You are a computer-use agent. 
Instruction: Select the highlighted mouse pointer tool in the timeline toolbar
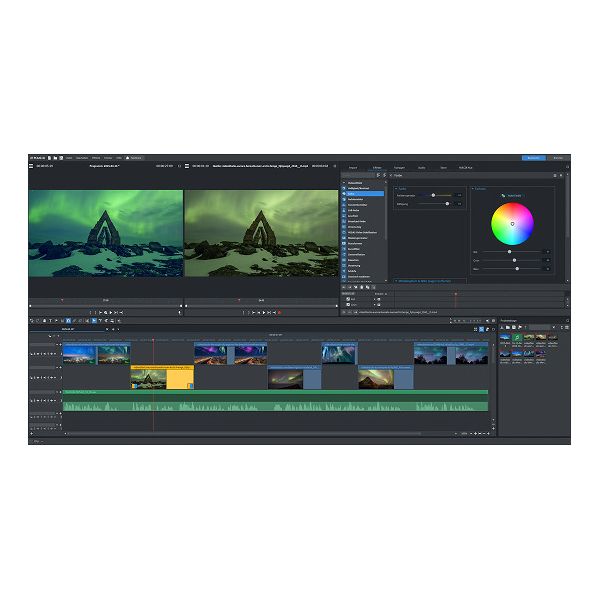[94, 321]
